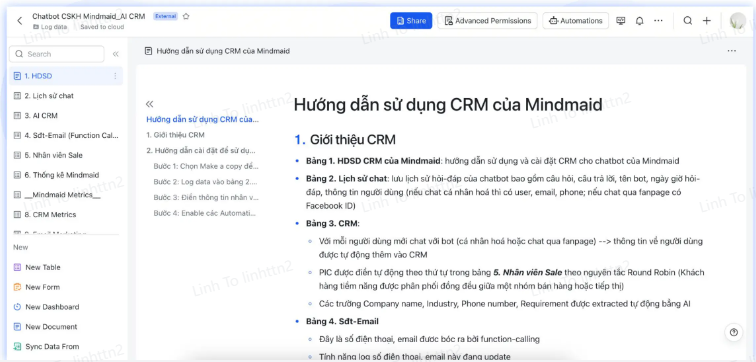Open notifications bell icon
756x362 pixels.
coord(639,21)
